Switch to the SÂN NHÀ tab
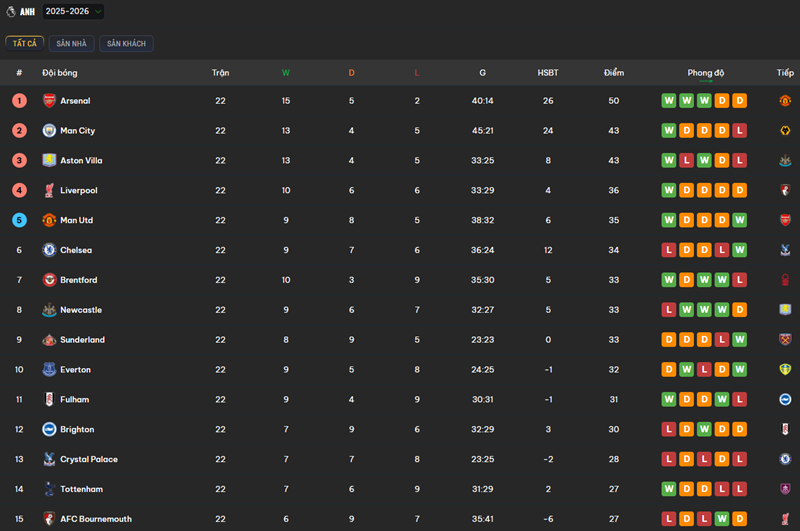Viewport: 800px width, 531px height. tap(72, 44)
